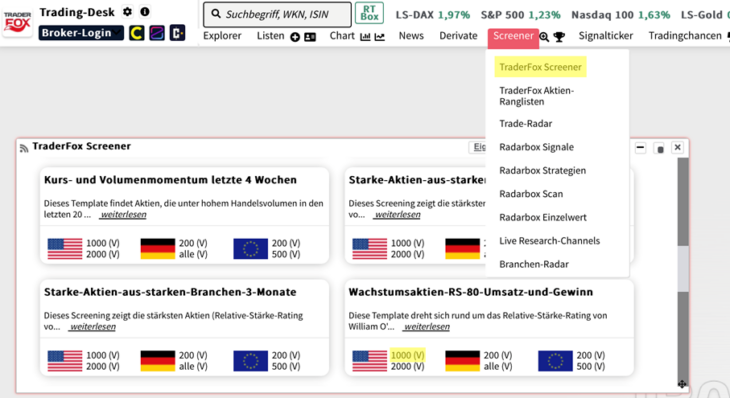Screen dimensions: 730x398
Task: Select 1000 (V) in Wachstumsaktien card
Action: [407, 355]
